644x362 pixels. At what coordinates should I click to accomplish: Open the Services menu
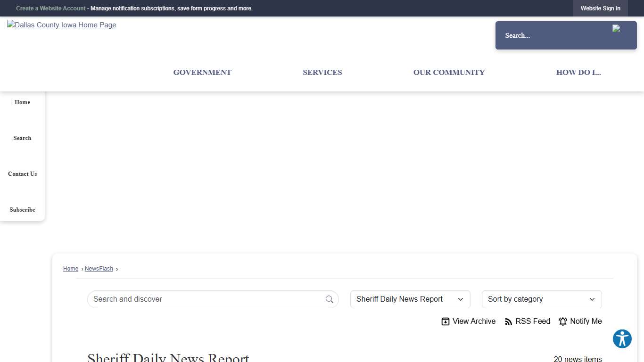[x=322, y=73]
